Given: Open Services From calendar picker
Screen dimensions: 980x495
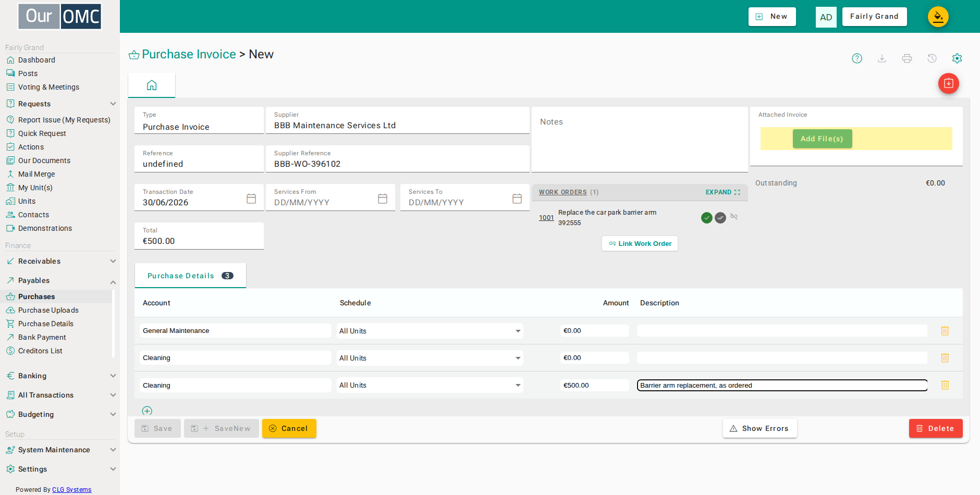Looking at the screenshot, I should (383, 199).
